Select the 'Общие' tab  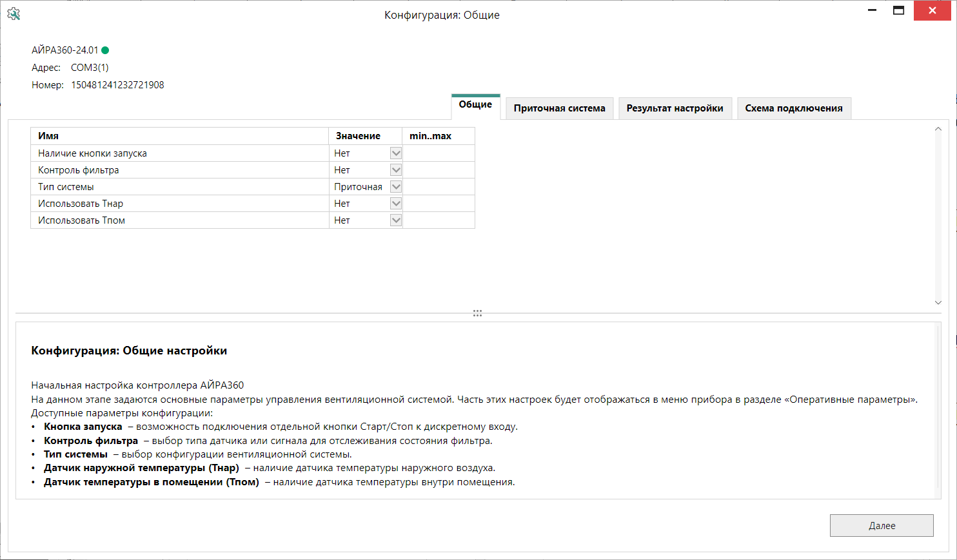(x=475, y=105)
